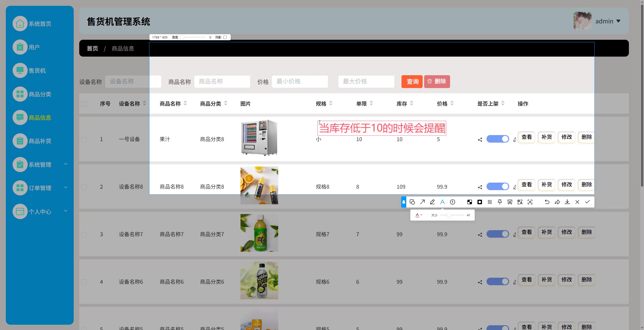Adjust the text size 大小 slider
This screenshot has height=330, width=644.
click(x=449, y=215)
